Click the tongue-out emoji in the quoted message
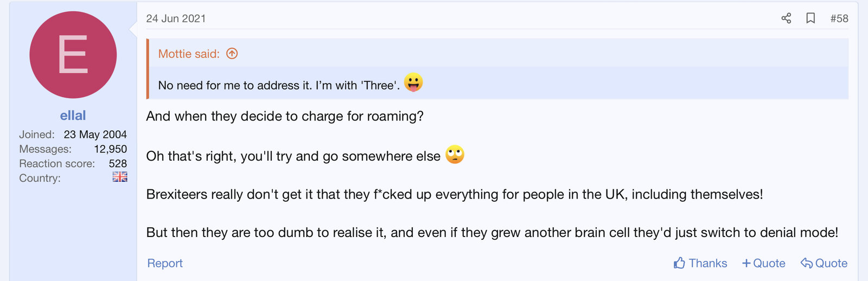The width and height of the screenshot is (868, 281). click(x=413, y=82)
